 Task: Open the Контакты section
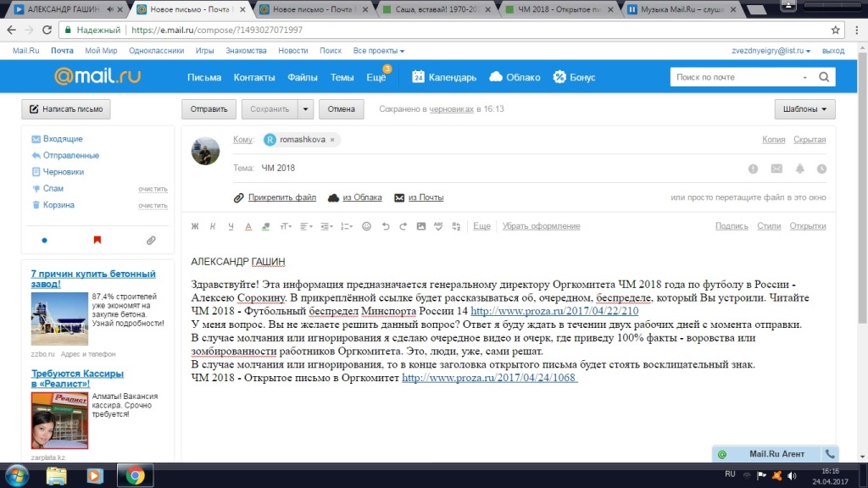click(x=254, y=77)
